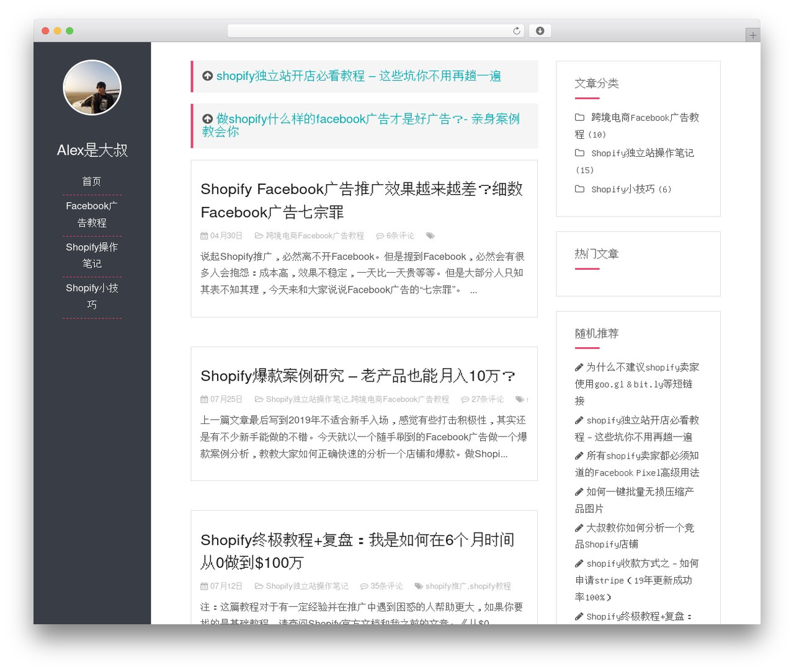Open Facebook广告教程 sidebar menu item
Image resolution: width=794 pixels, height=672 pixels.
(x=92, y=214)
